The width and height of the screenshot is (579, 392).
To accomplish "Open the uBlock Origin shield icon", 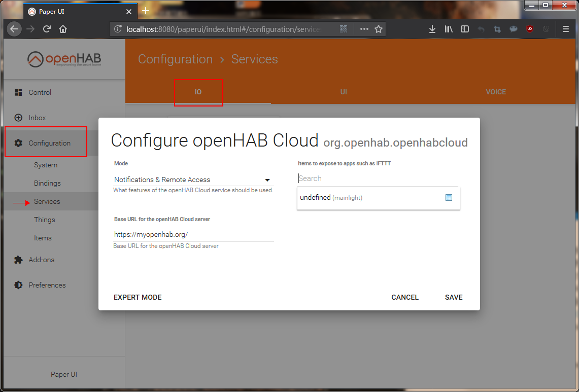I will (529, 29).
